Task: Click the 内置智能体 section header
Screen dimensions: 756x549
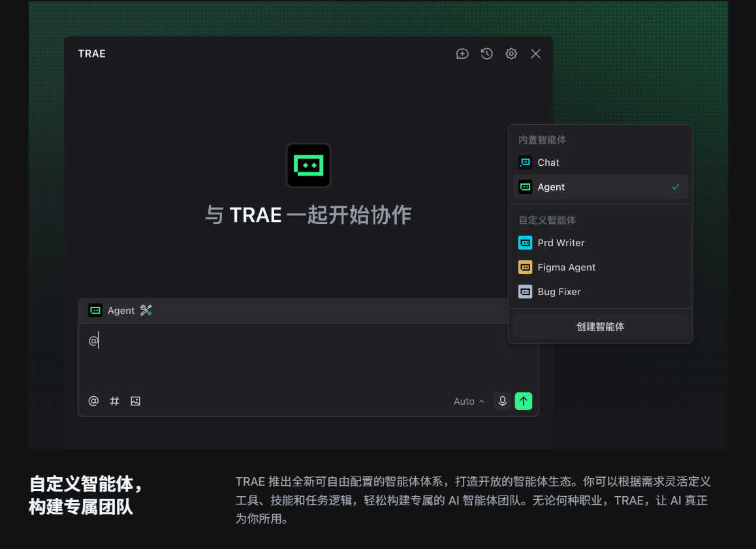Action: [x=542, y=140]
